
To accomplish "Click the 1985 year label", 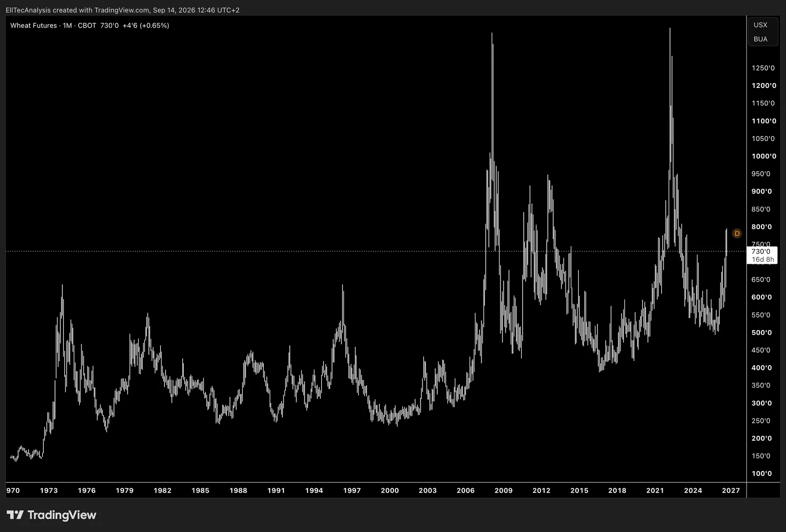I will coord(200,490).
